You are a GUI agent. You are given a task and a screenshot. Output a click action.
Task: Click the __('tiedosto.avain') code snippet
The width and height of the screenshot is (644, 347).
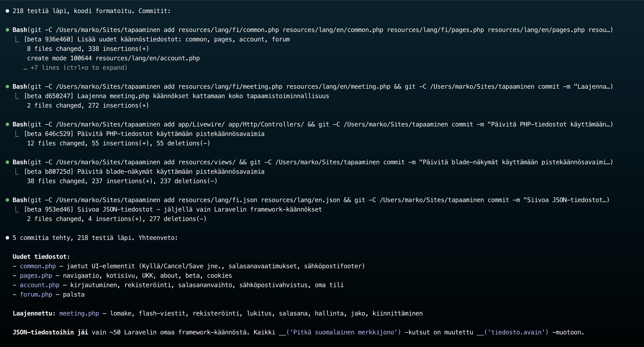click(512, 333)
